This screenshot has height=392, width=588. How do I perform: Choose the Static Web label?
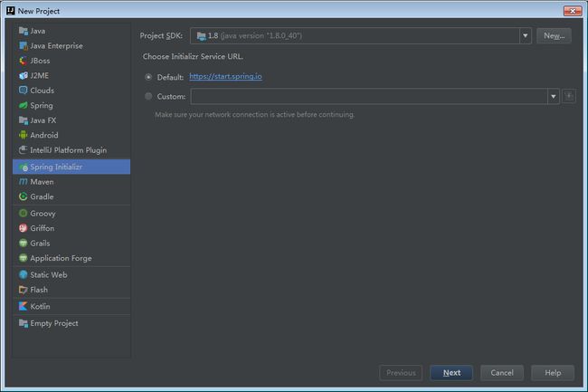(49, 274)
